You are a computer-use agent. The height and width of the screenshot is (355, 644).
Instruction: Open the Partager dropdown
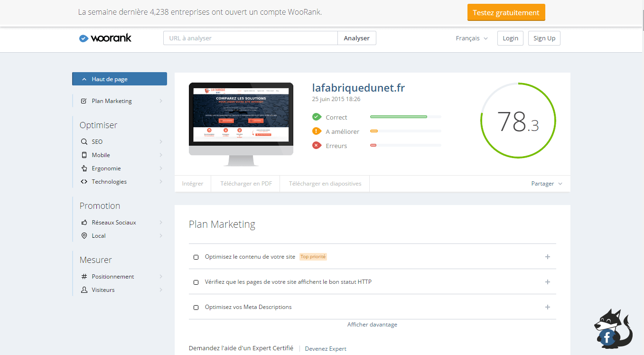[546, 184]
